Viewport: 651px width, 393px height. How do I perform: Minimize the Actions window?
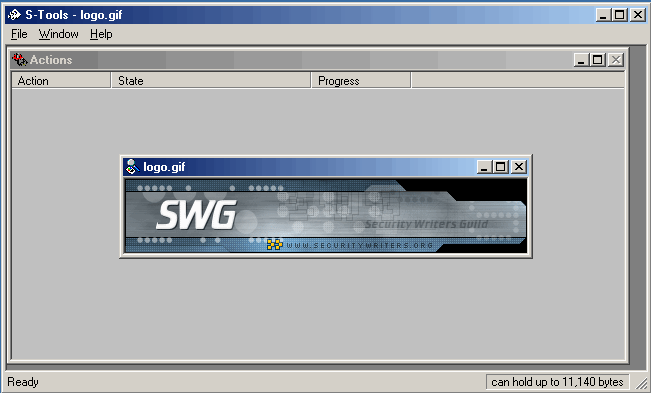click(x=581, y=60)
